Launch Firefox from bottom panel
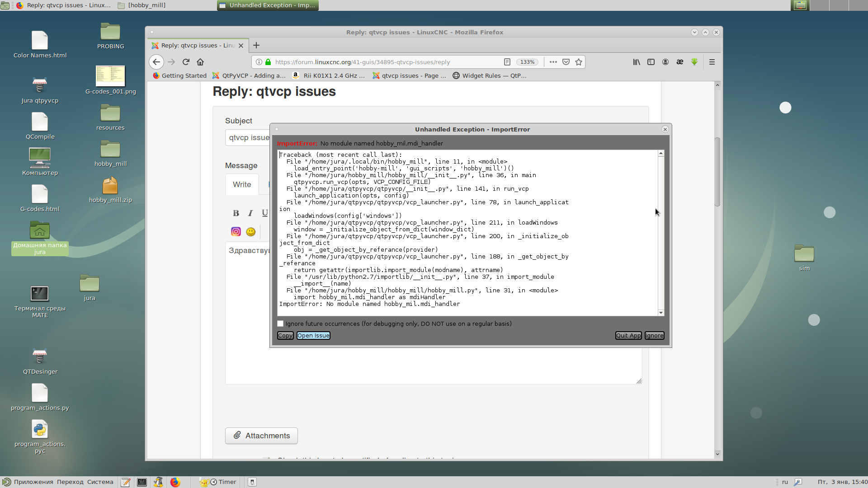 [x=175, y=482]
